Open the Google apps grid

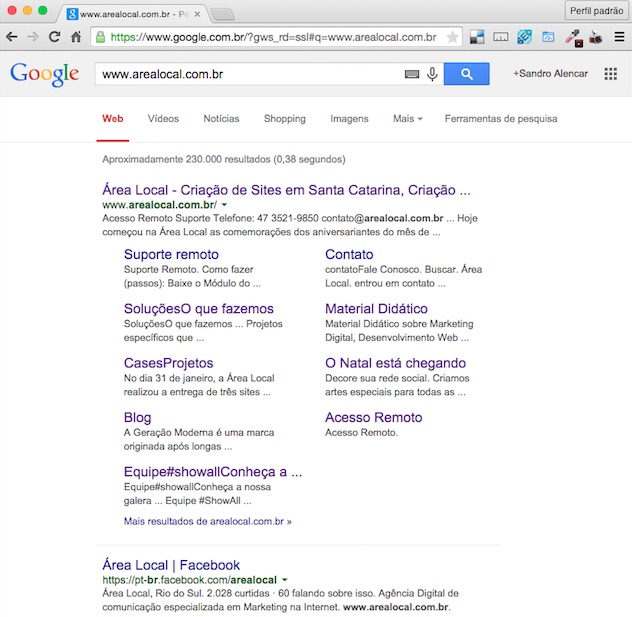(610, 74)
